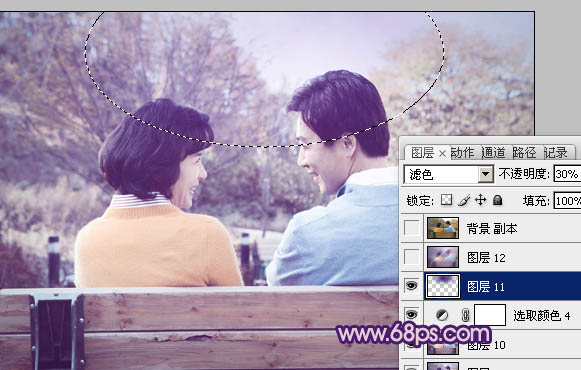Click the blend mode dropdown arrow button
The width and height of the screenshot is (581, 370).
485,174
